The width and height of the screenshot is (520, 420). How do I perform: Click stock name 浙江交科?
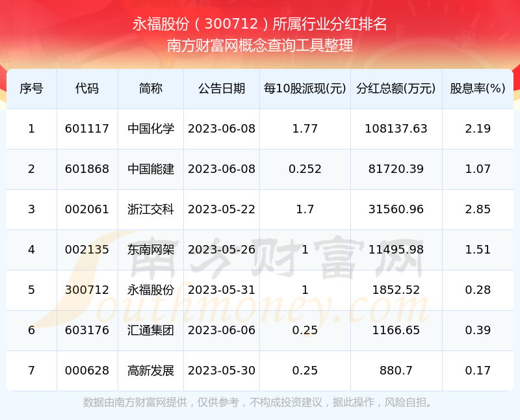click(151, 209)
